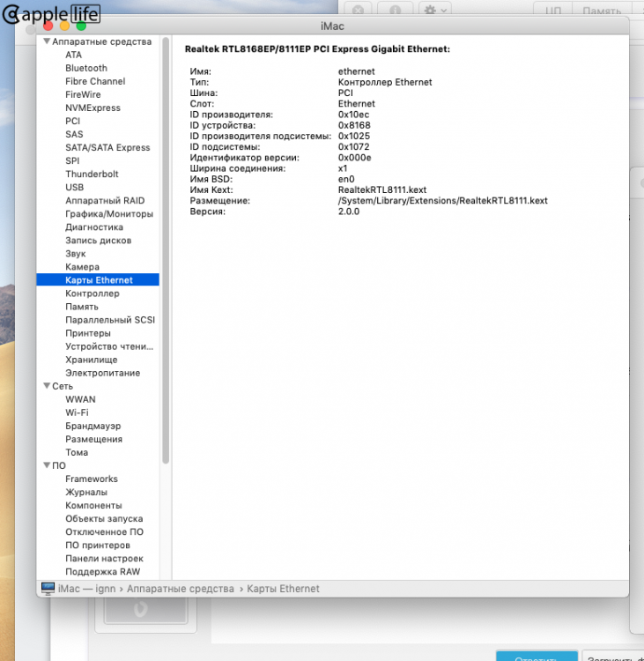Select Thunderbolt in the sidebar
Screen dimensions: 644x661
[92, 174]
